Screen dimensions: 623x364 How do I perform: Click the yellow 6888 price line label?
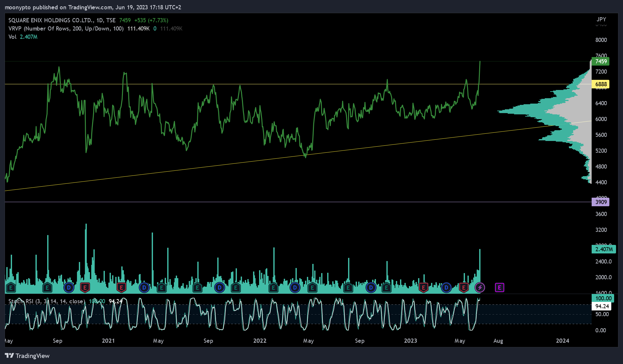pos(601,84)
